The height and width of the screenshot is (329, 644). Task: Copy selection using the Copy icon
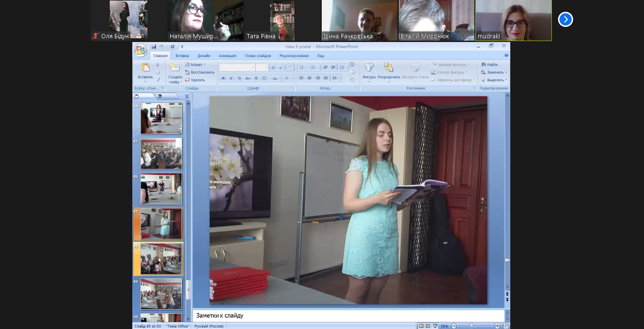[158, 72]
